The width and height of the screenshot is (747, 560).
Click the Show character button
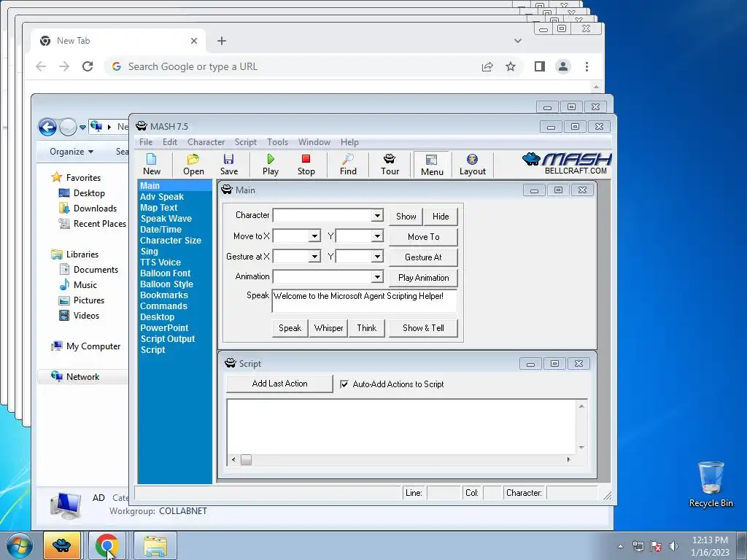click(406, 216)
